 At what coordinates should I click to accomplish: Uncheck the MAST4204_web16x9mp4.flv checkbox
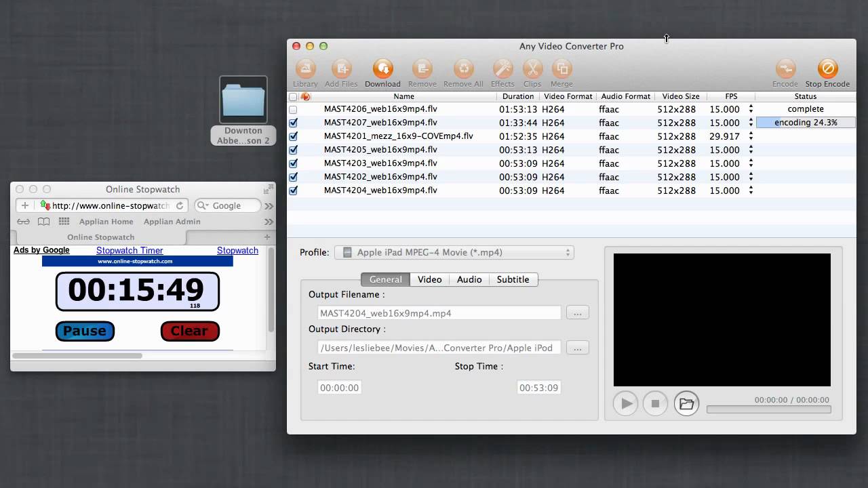click(293, 190)
